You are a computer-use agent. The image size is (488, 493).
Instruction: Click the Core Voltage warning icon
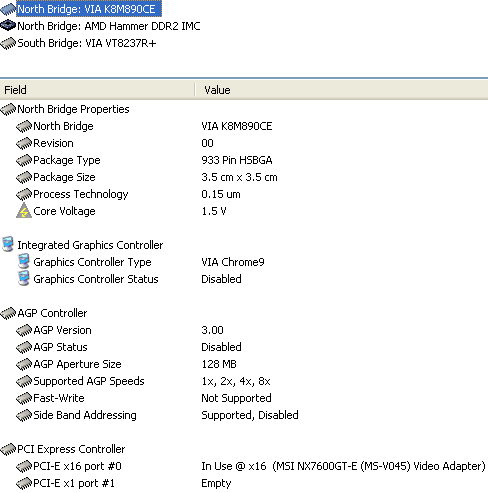24,211
